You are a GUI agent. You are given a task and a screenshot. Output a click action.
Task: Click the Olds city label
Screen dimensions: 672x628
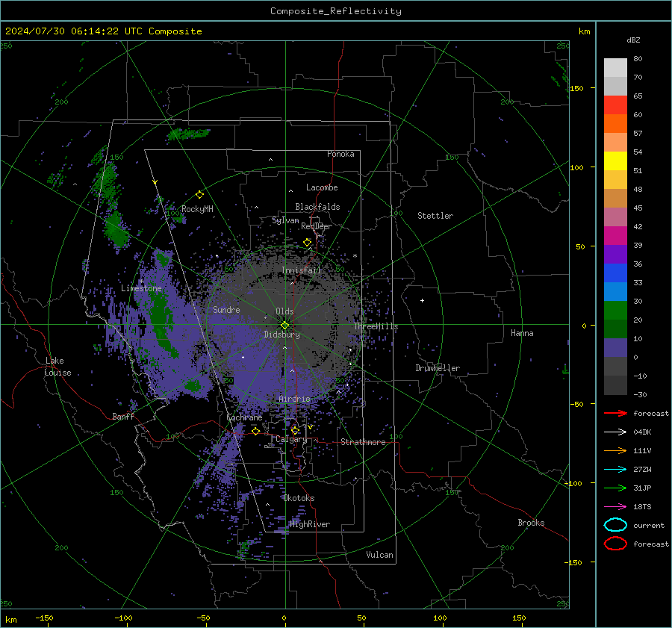pos(284,311)
